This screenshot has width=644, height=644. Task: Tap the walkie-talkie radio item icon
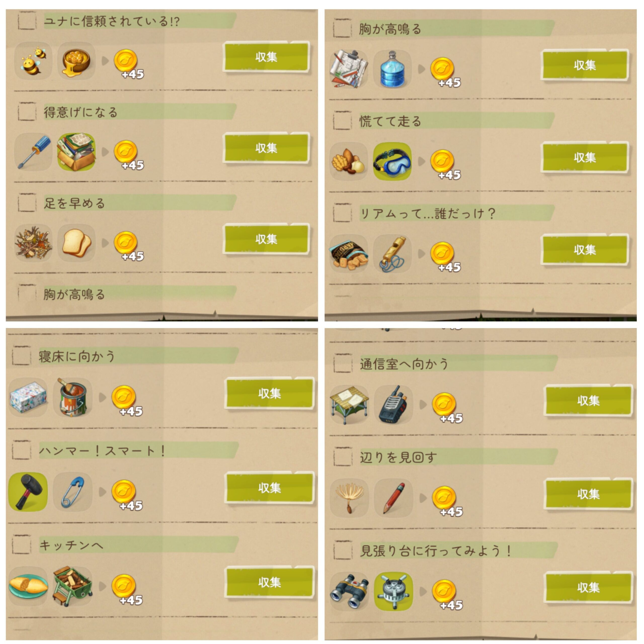tap(393, 405)
